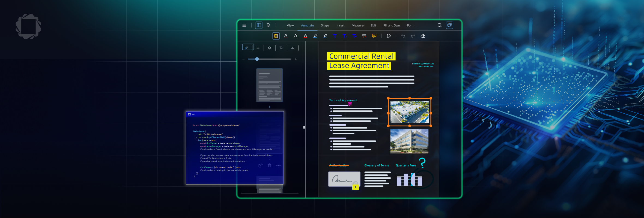Click the rotate page icon under thumbnail
The width and height of the screenshot is (644, 218).
tap(260, 165)
